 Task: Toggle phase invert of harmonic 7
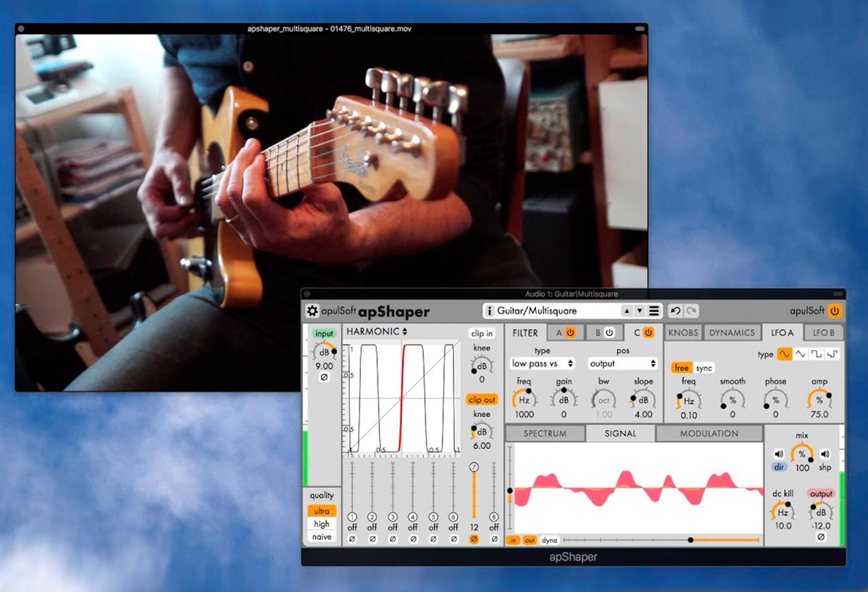coord(474,539)
